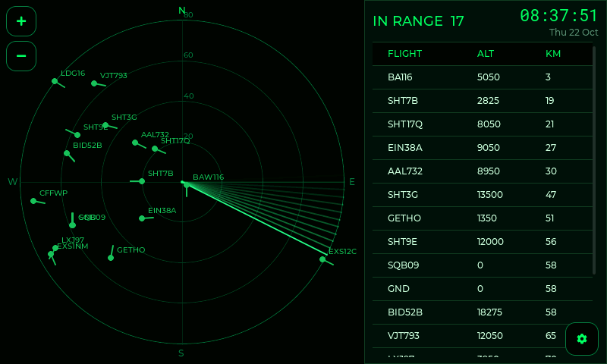Select the SHT17Q row in flight list
This screenshot has height=364, width=607.
click(x=483, y=124)
